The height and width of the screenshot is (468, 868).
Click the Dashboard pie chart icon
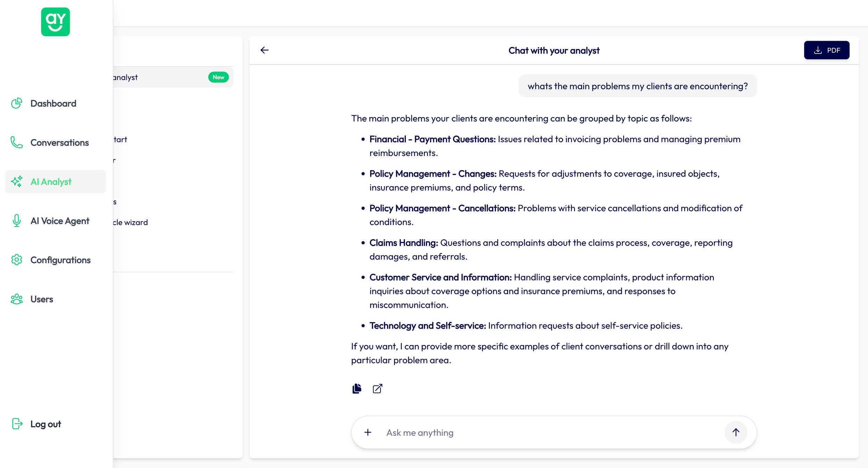pos(16,103)
